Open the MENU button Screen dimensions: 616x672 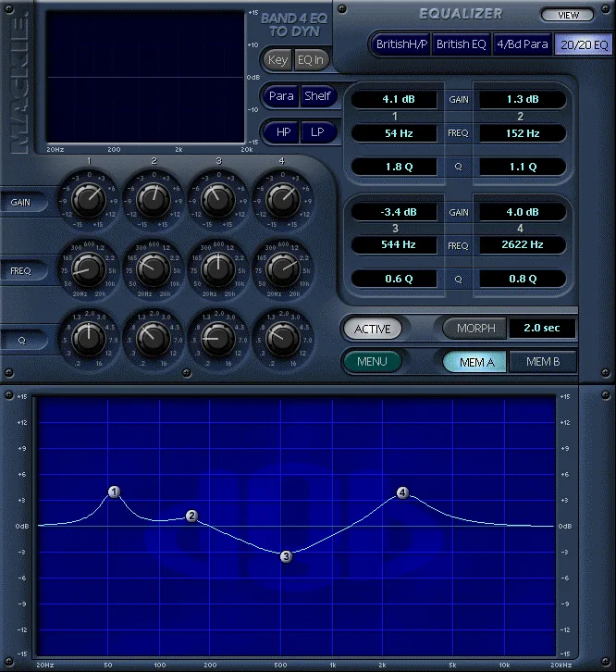pyautogui.click(x=372, y=362)
